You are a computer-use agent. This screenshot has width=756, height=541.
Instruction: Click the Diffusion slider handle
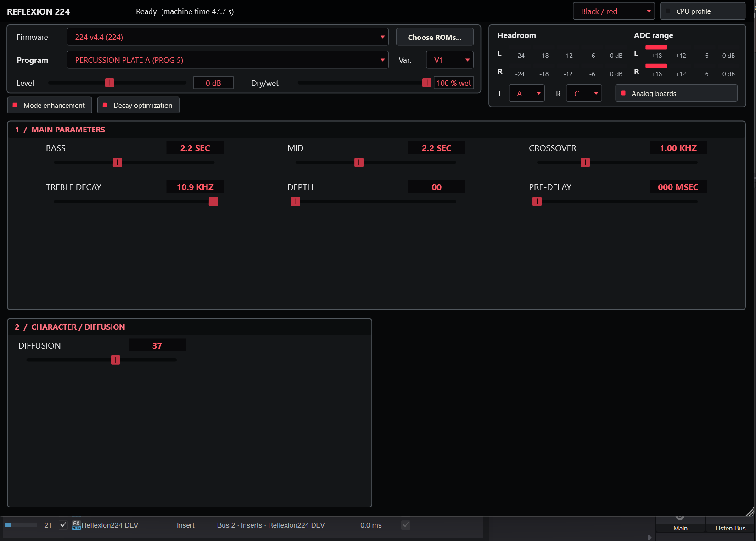(x=116, y=360)
